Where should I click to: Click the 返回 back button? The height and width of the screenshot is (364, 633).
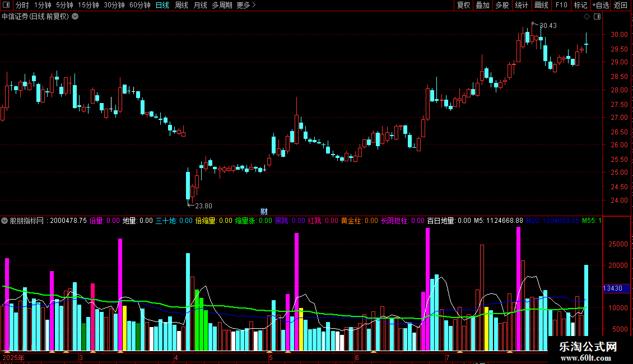tap(621, 5)
